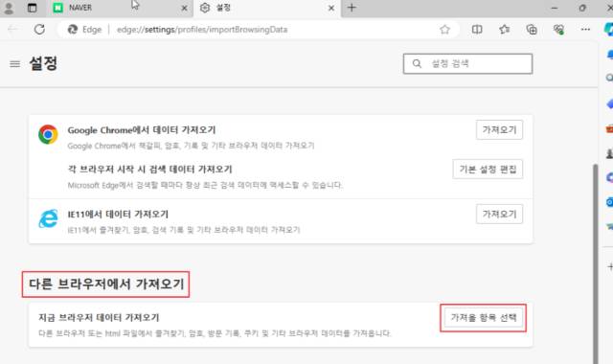Open the tab actions menu icon
The image size is (613, 364).
(32, 8)
